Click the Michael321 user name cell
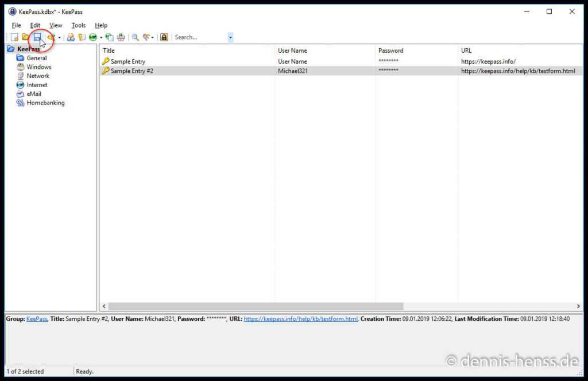This screenshot has width=588, height=381. click(293, 71)
